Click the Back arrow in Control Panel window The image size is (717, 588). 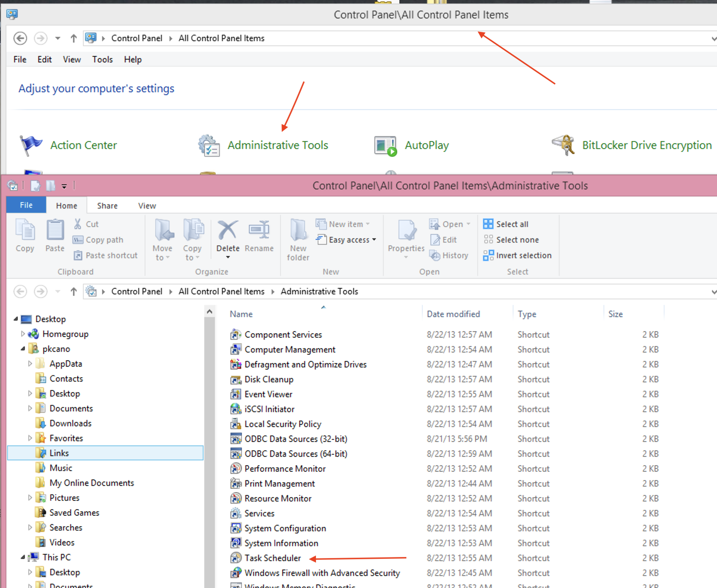20,38
